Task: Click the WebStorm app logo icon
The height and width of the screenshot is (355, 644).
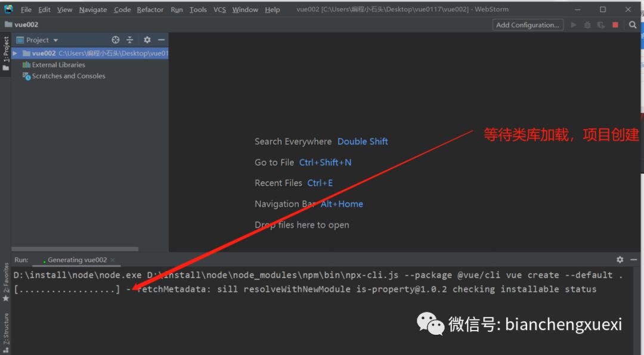Action: pyautogui.click(x=8, y=9)
